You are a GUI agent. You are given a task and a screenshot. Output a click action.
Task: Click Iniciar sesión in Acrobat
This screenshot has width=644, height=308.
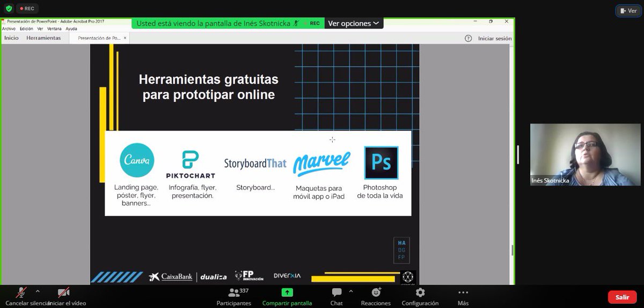click(x=495, y=38)
